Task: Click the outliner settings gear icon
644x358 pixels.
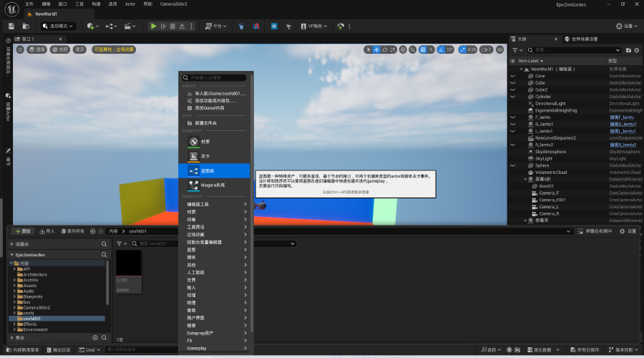Action: [637, 50]
